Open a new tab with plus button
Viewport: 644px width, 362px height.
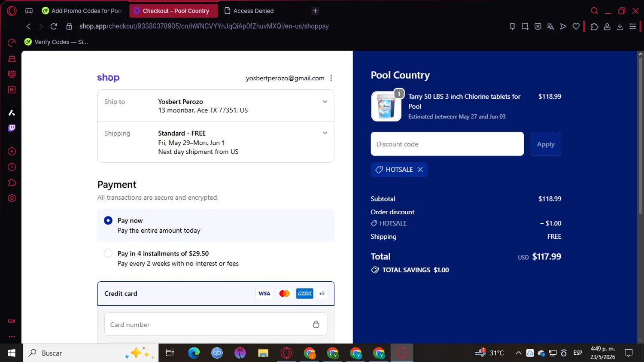tap(315, 11)
